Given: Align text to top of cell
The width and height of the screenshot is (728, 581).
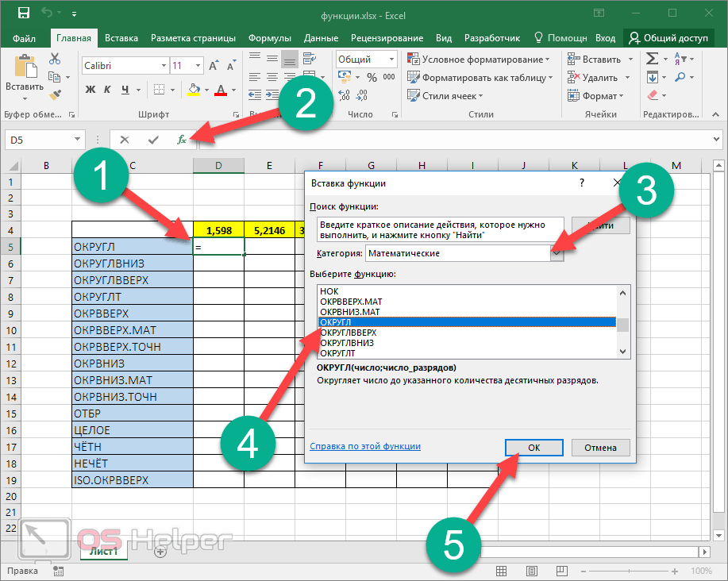Looking at the screenshot, I should coord(254,57).
